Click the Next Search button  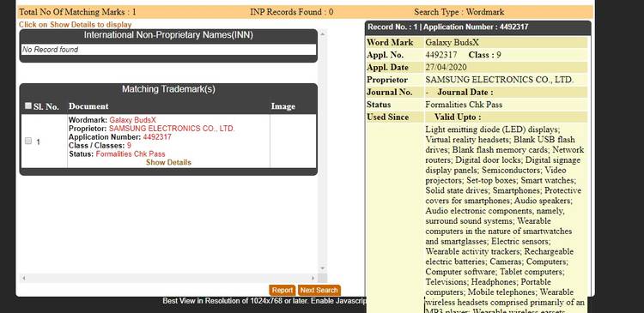[319, 291]
